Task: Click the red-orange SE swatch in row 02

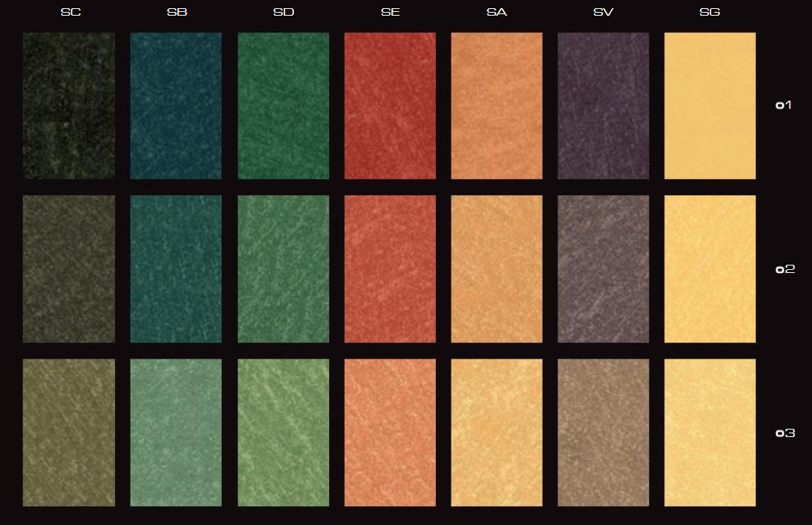Action: 390,268
